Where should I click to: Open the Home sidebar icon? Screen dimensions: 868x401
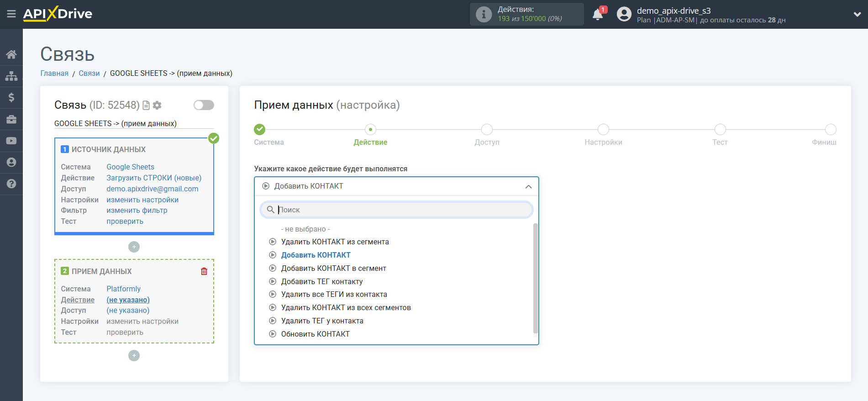pyautogui.click(x=11, y=54)
